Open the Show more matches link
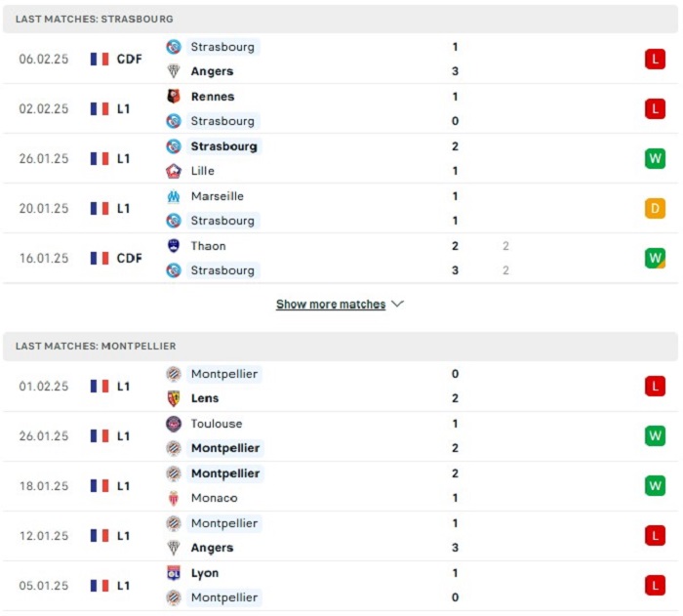The image size is (683, 616). click(331, 304)
